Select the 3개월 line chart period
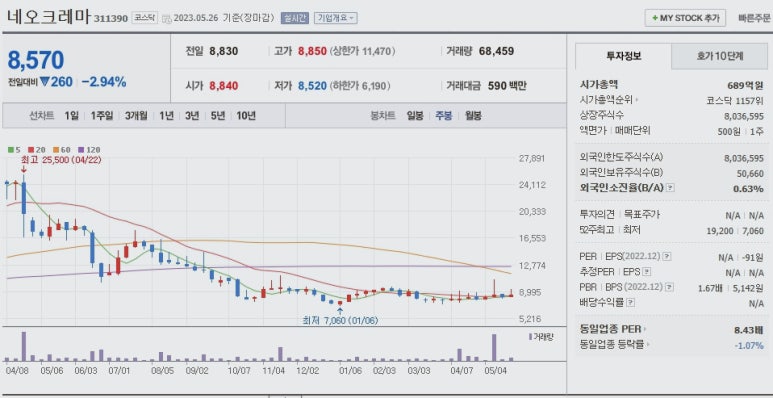The width and height of the screenshot is (773, 398). (x=136, y=116)
